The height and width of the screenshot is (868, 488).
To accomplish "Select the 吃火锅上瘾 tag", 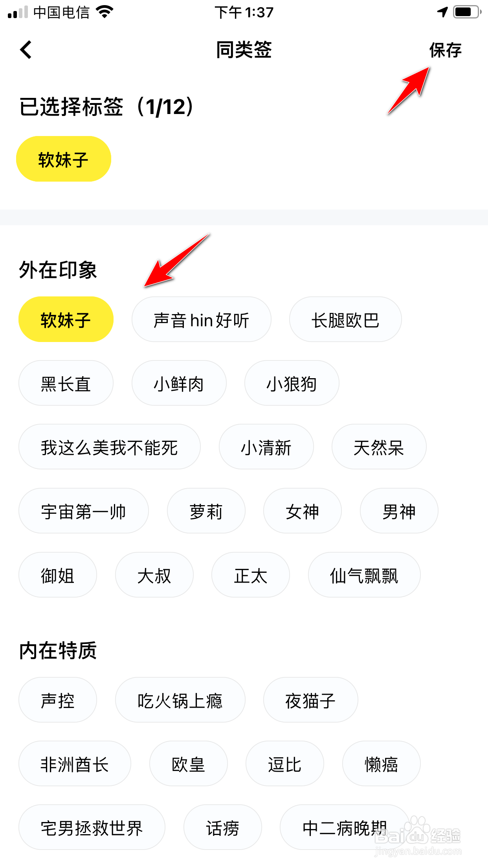I will click(x=180, y=700).
